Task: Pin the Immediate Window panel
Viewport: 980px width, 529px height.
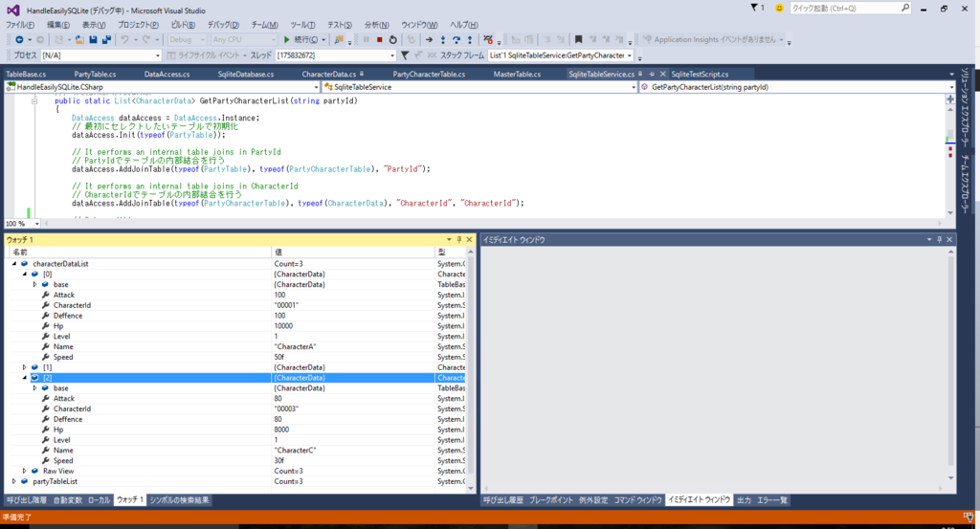Action: click(939, 239)
